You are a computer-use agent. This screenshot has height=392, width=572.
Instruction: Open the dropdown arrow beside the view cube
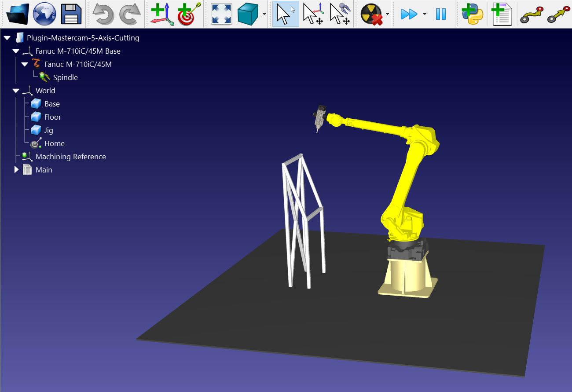[x=264, y=14]
